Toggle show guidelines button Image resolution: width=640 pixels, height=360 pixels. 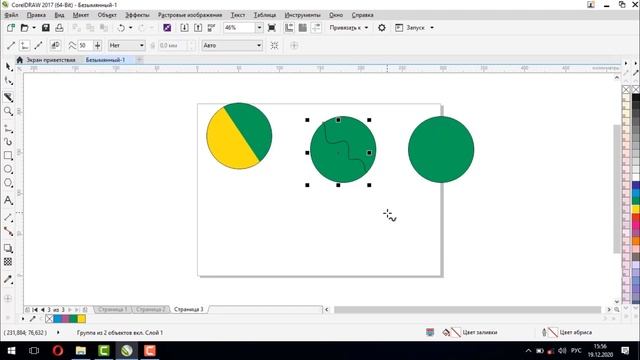click(316, 28)
